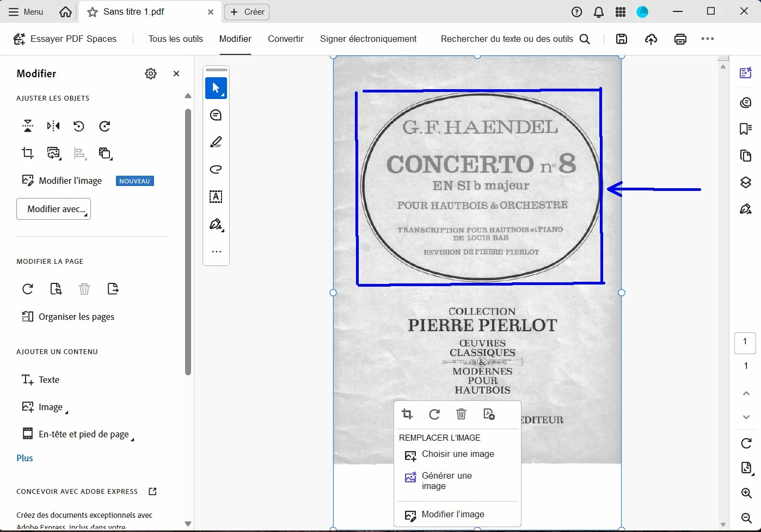The image size is (761, 532).
Task: Expand the Image add-content dropdown
Action: (45, 407)
